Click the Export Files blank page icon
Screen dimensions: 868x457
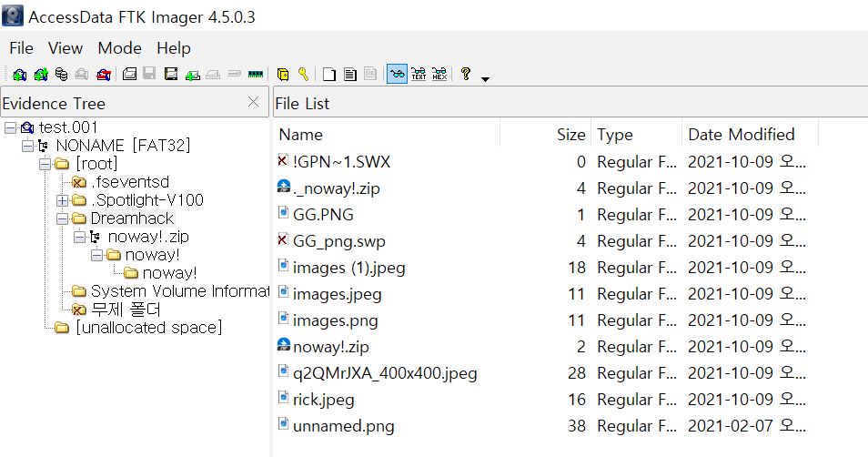coord(329,75)
